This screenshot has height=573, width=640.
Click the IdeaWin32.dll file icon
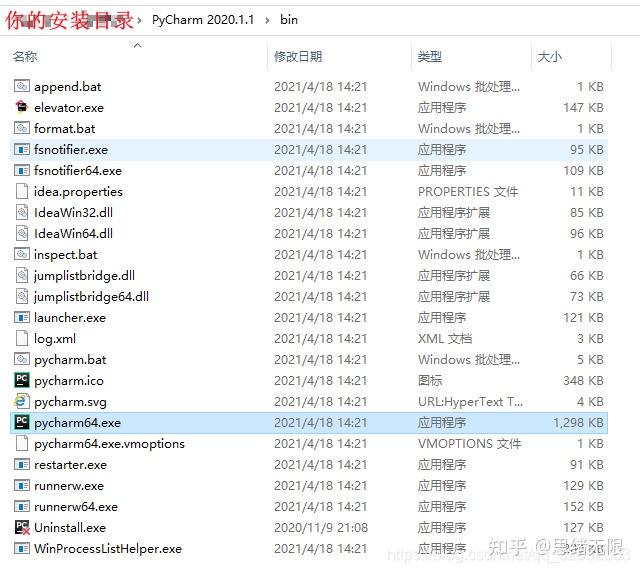coord(22,212)
